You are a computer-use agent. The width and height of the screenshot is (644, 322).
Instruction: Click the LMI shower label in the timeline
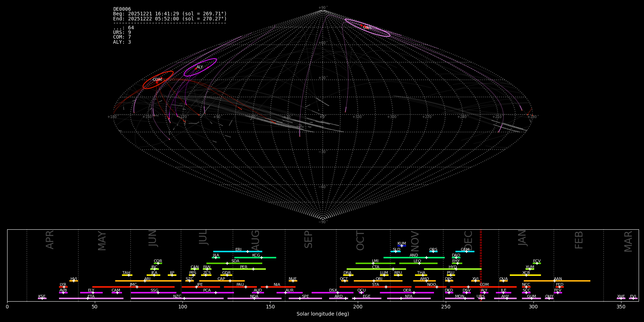[375, 261]
